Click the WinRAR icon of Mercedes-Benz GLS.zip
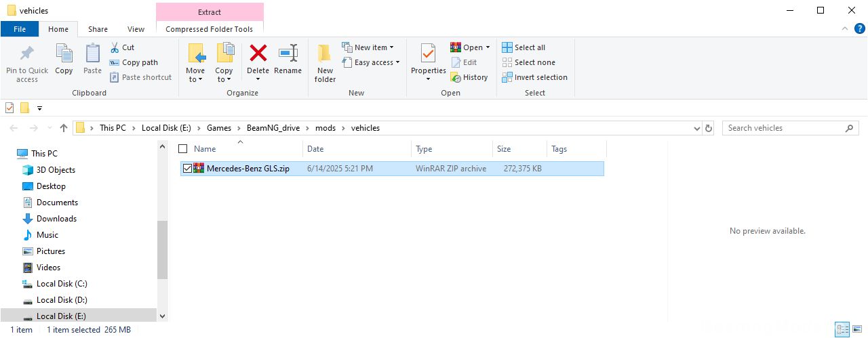The height and width of the screenshot is (338, 868). tap(199, 169)
